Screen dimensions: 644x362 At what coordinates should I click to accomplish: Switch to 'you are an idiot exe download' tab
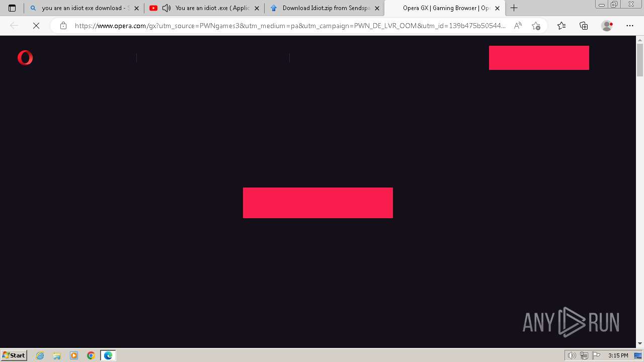point(84,8)
